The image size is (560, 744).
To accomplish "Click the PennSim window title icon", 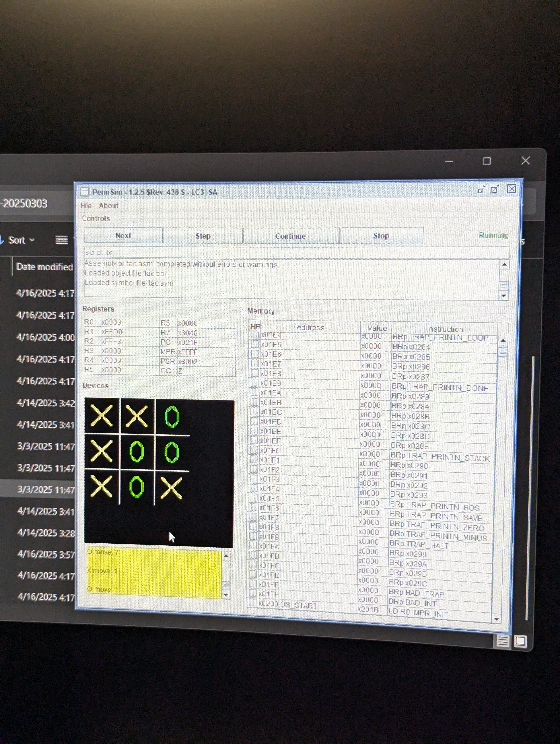I will [x=85, y=192].
